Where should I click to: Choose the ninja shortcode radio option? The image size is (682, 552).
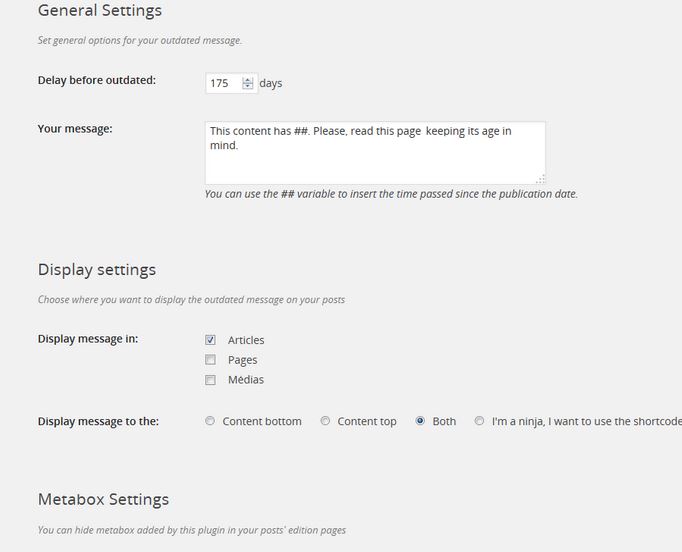[x=479, y=421]
